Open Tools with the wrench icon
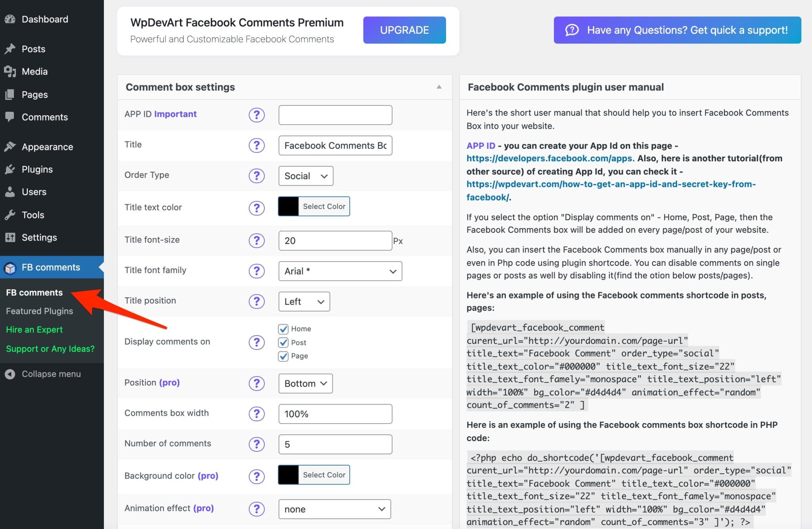Image resolution: width=812 pixels, height=529 pixels. pyautogui.click(x=10, y=214)
